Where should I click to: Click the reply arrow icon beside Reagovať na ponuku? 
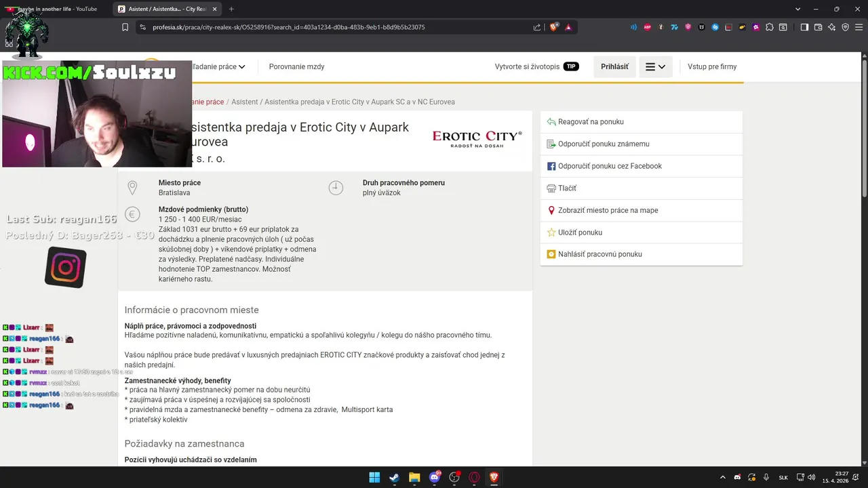pos(551,122)
